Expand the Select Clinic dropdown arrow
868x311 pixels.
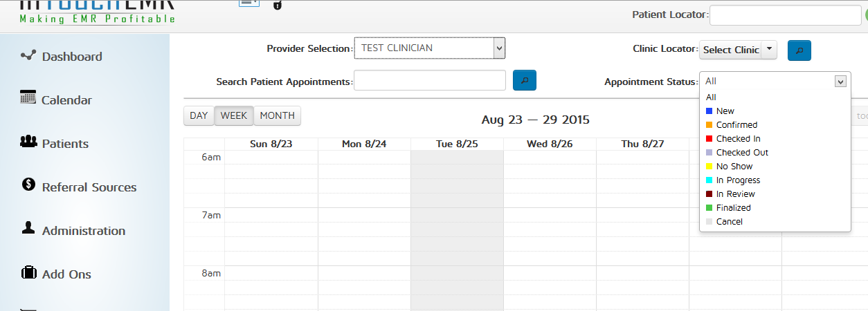point(770,50)
